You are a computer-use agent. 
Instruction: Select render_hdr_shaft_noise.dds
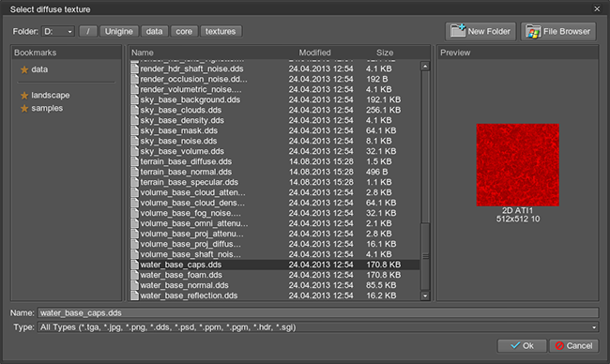coord(275,68)
